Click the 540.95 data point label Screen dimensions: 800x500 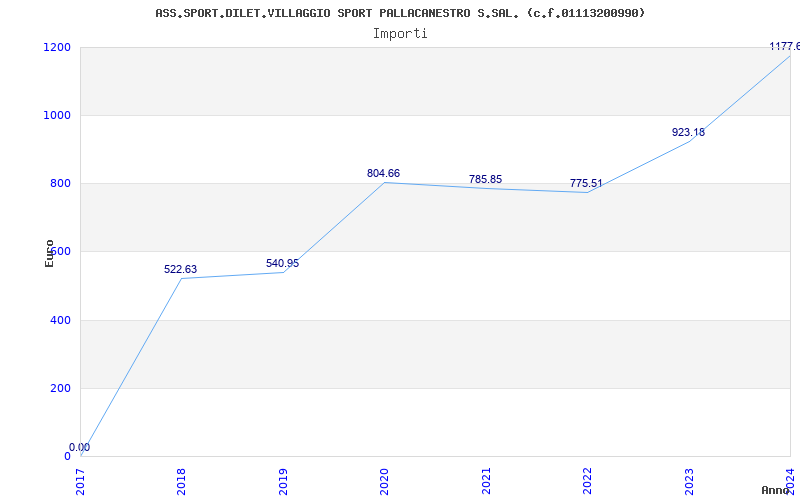(282, 263)
